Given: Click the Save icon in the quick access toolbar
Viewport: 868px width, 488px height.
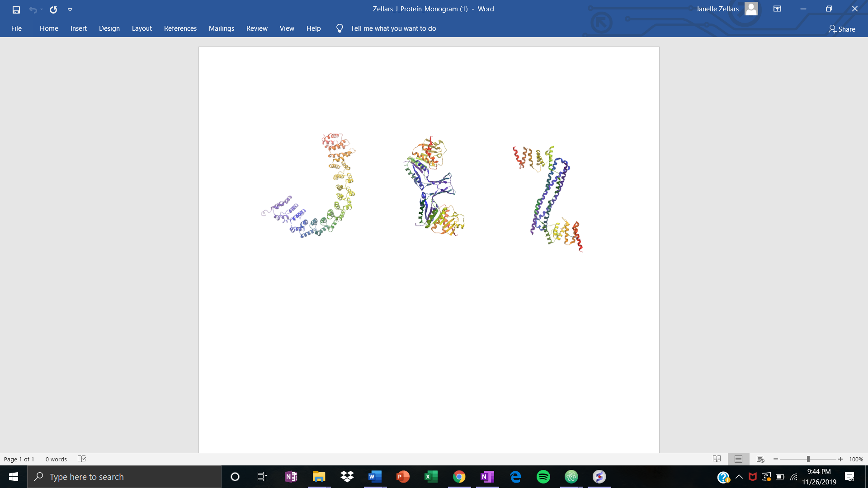Looking at the screenshot, I should click(x=16, y=9).
